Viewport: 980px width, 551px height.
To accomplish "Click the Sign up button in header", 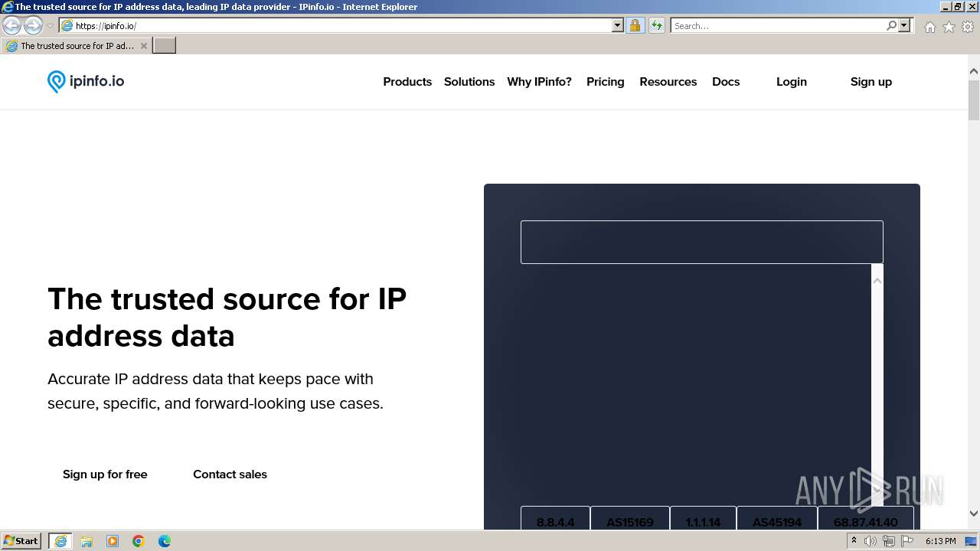I will (871, 82).
